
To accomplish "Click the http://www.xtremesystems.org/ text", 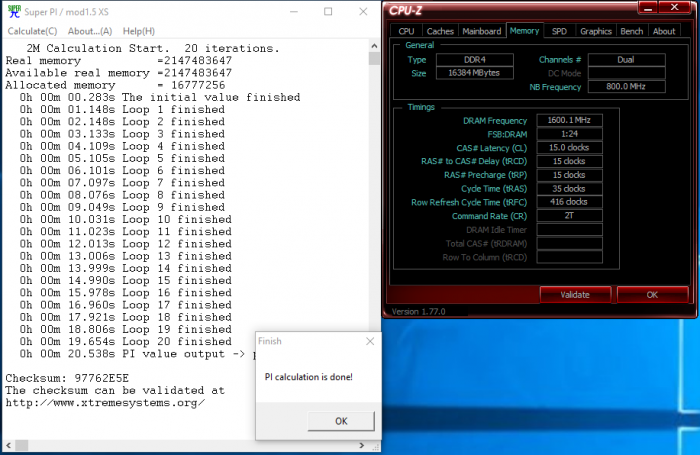I will pos(105,403).
